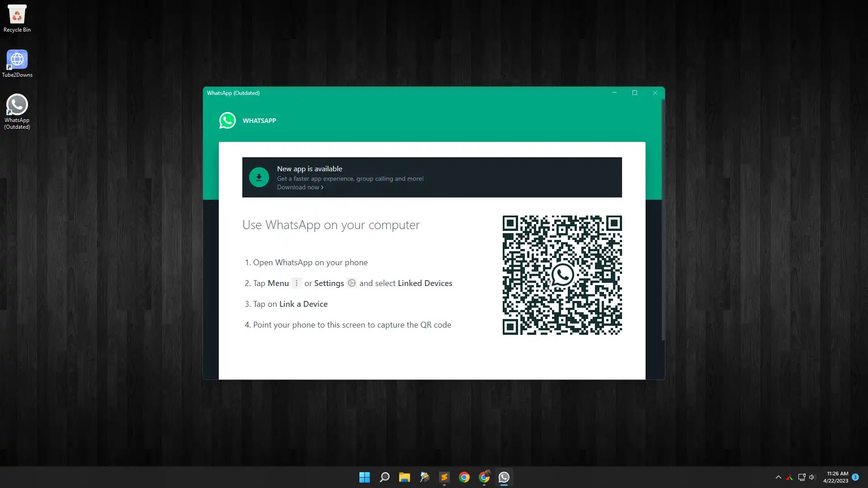This screenshot has height=488, width=868.
Task: Open network status tray icon
Action: [802, 477]
